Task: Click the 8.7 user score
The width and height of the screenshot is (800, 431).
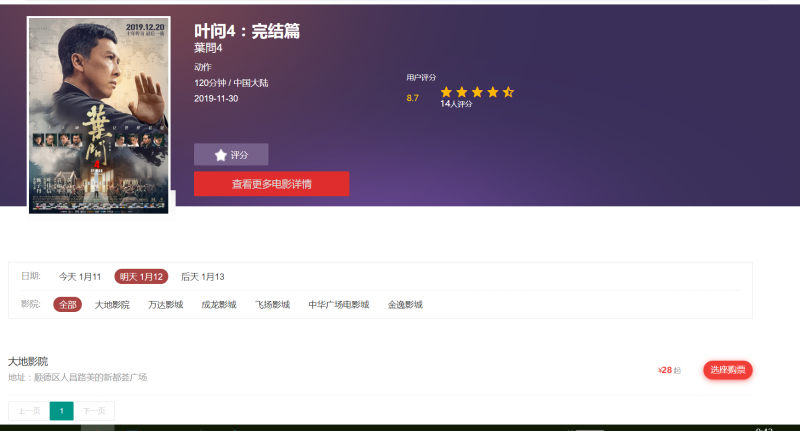Action: (x=412, y=98)
